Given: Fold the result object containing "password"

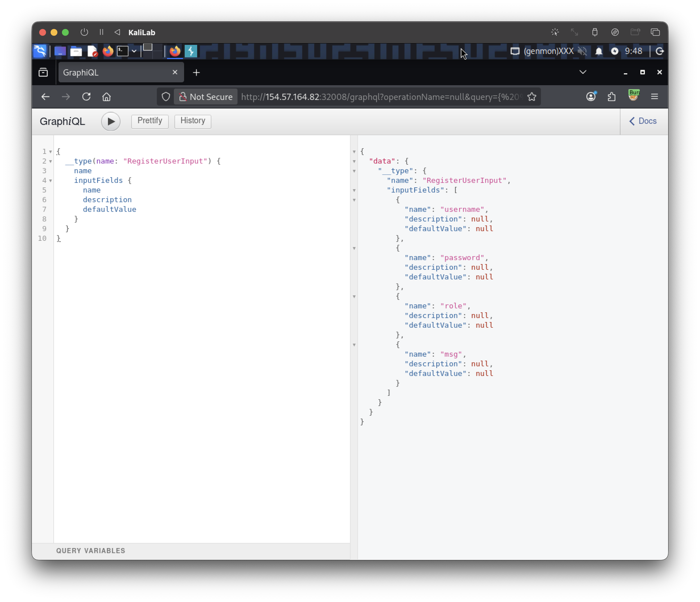Looking at the screenshot, I should point(354,248).
